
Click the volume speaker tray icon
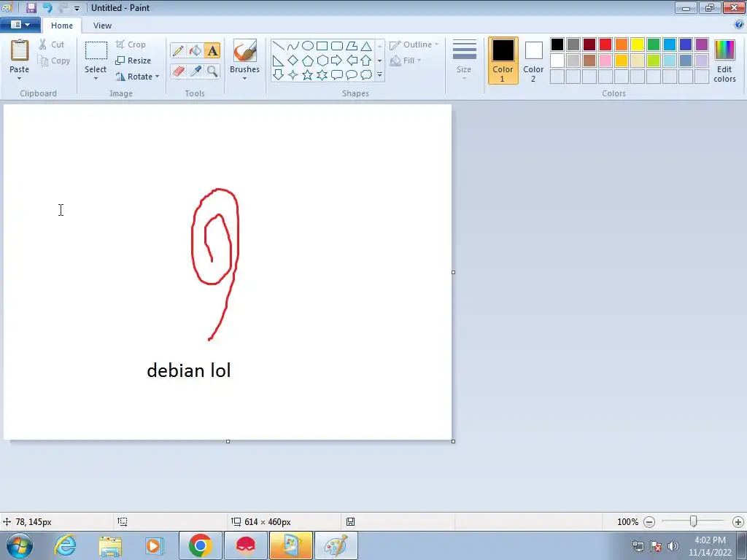coord(673,546)
